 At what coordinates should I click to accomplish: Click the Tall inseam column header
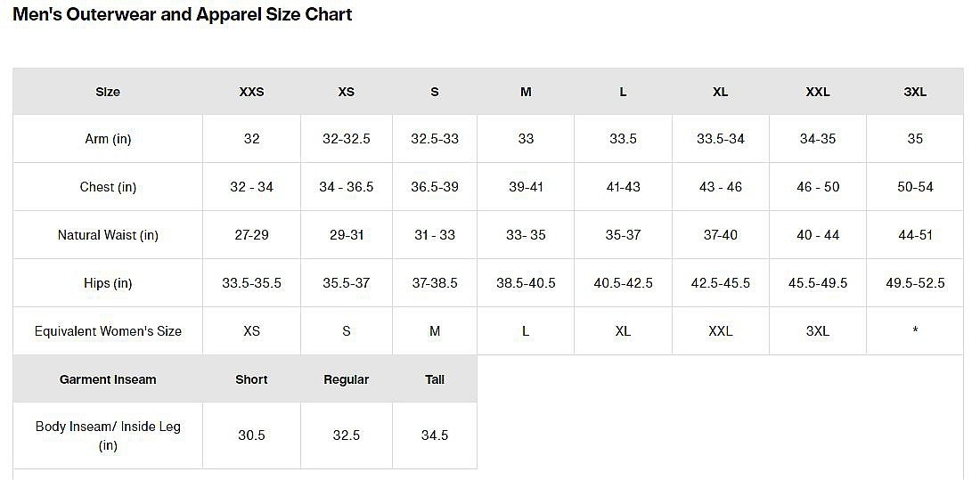coord(435,379)
